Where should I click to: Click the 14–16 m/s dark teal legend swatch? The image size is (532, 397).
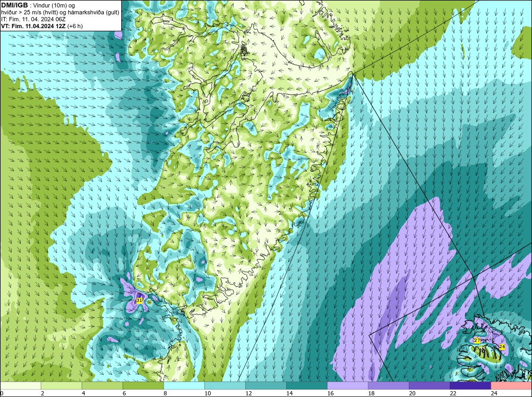tap(307, 386)
